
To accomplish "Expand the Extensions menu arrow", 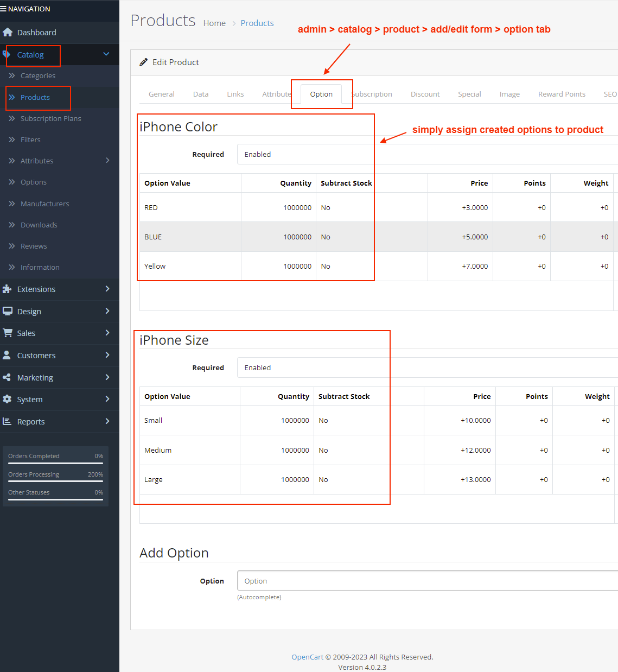I will [107, 289].
